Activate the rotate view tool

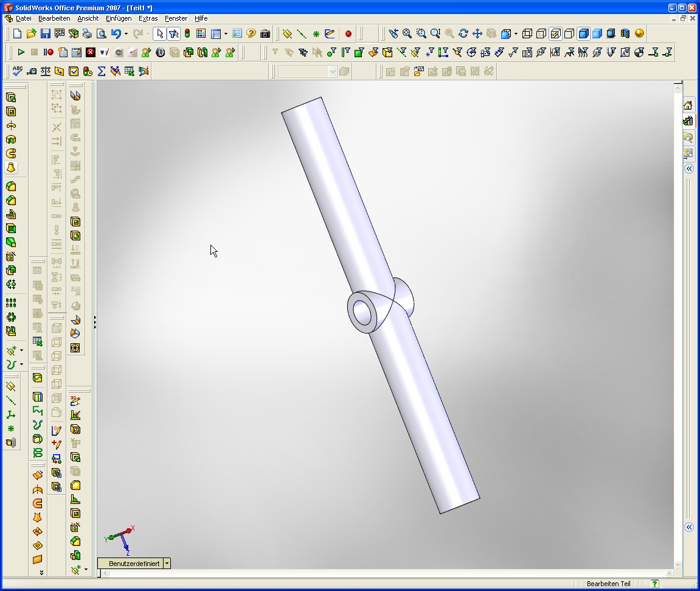(463, 33)
